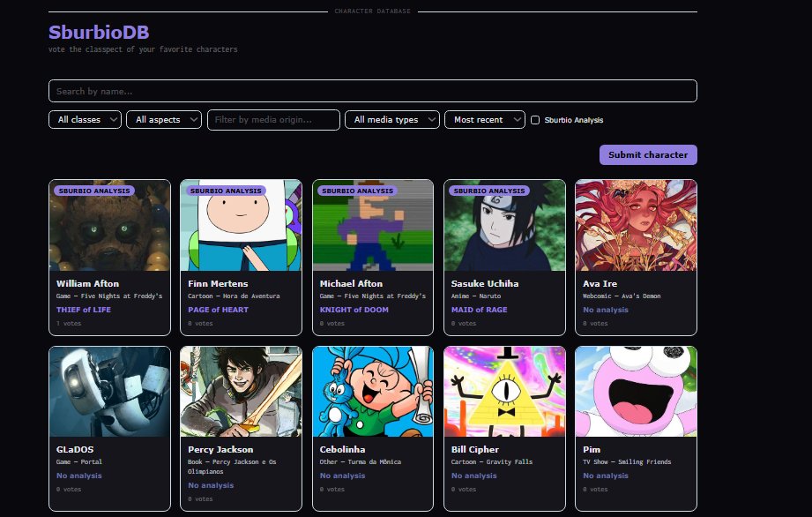This screenshot has width=812, height=517.
Task: Open the All aspects dropdown
Action: 164,120
